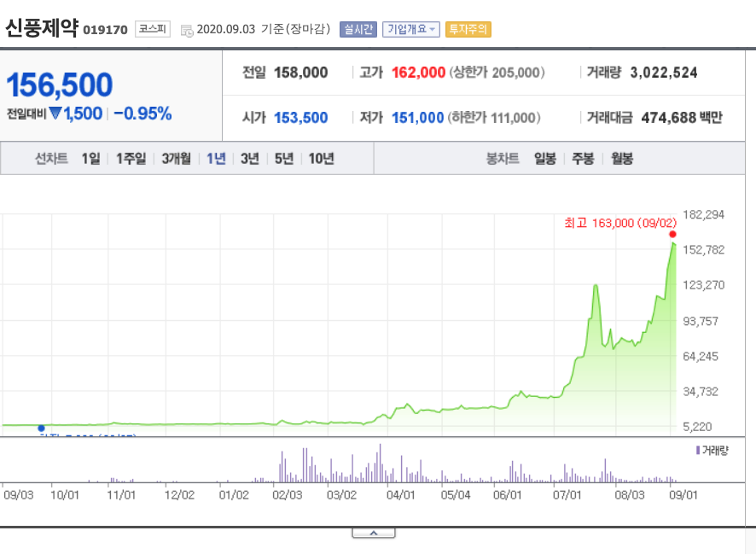The image size is (756, 554).
Task: Select the 3년 line chart tab
Action: [250, 158]
